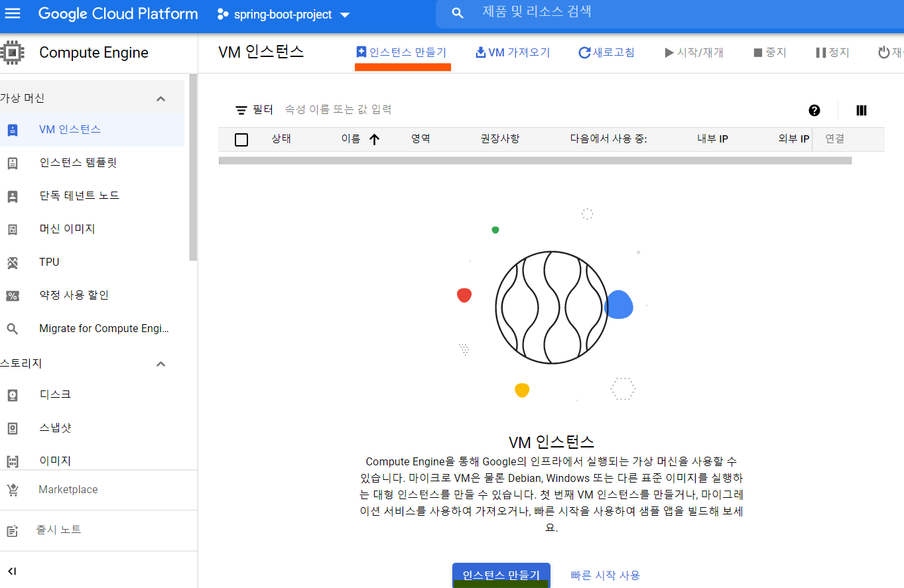Click the refresh icon on 새로고침
The image size is (904, 588).
[x=584, y=52]
